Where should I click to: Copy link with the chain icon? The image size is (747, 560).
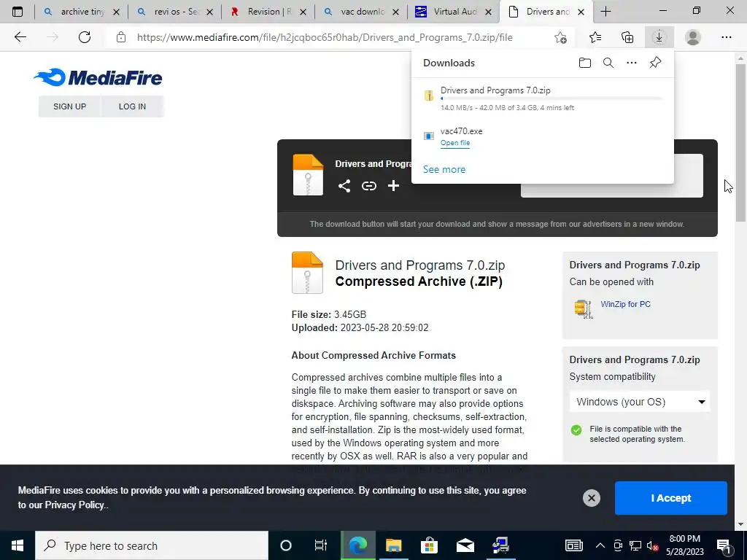click(368, 186)
